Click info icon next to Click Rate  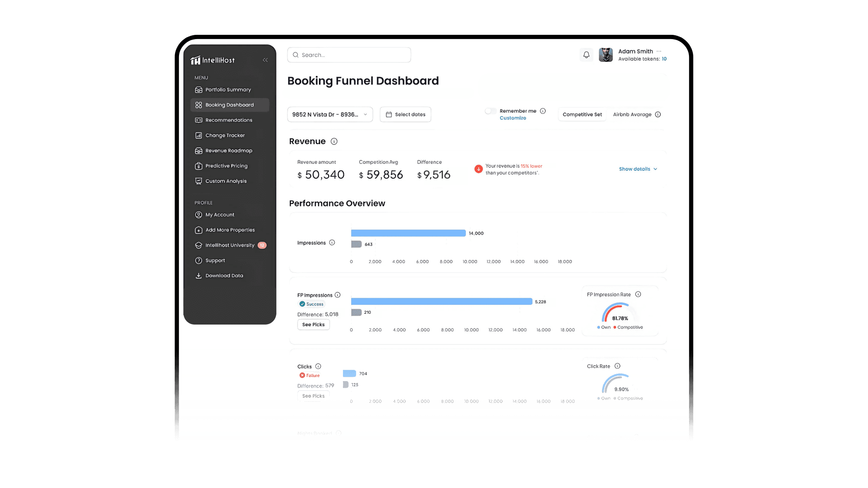[x=618, y=366]
